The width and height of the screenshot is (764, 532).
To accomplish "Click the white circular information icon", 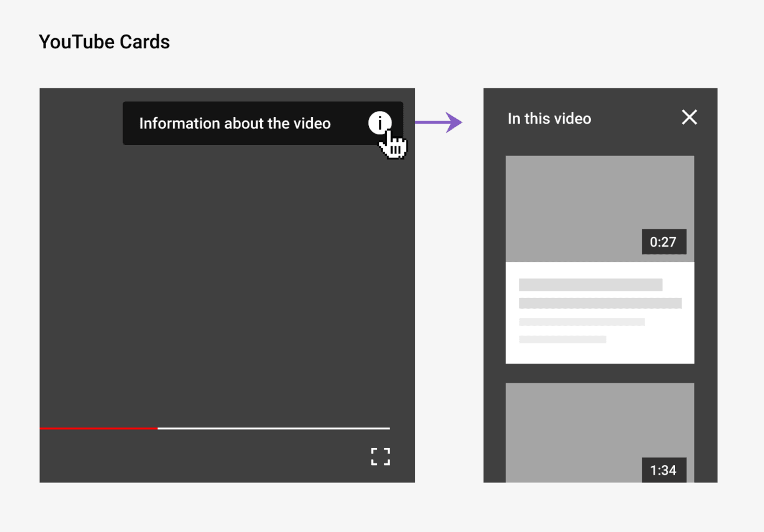I will coord(380,123).
